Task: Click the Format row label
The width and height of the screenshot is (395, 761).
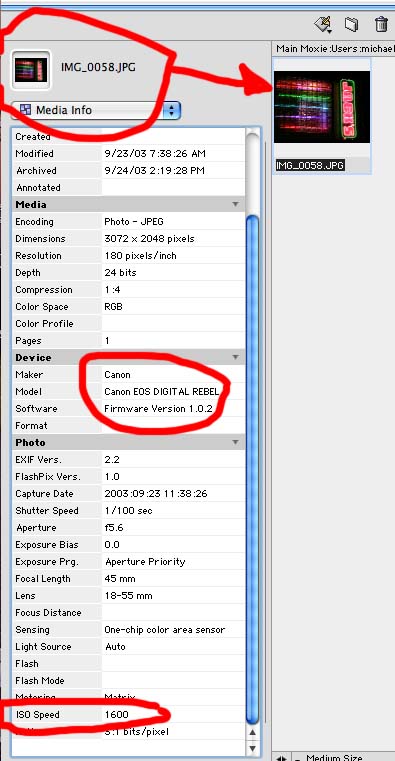Action: pos(32,426)
